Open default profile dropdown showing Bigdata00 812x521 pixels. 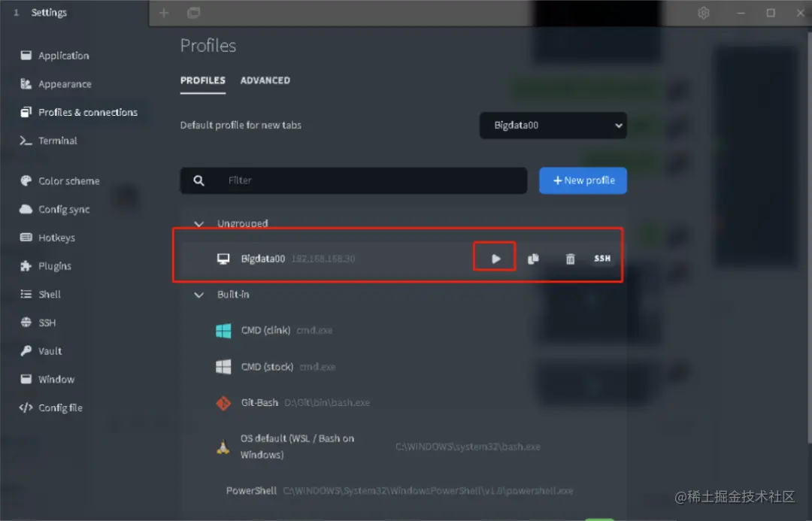553,126
